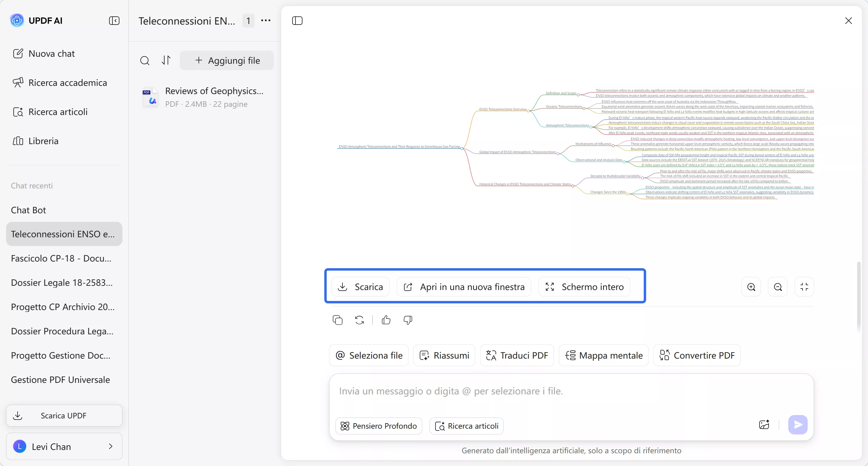Regenerate the mind map response
868x466 pixels.
click(x=359, y=320)
